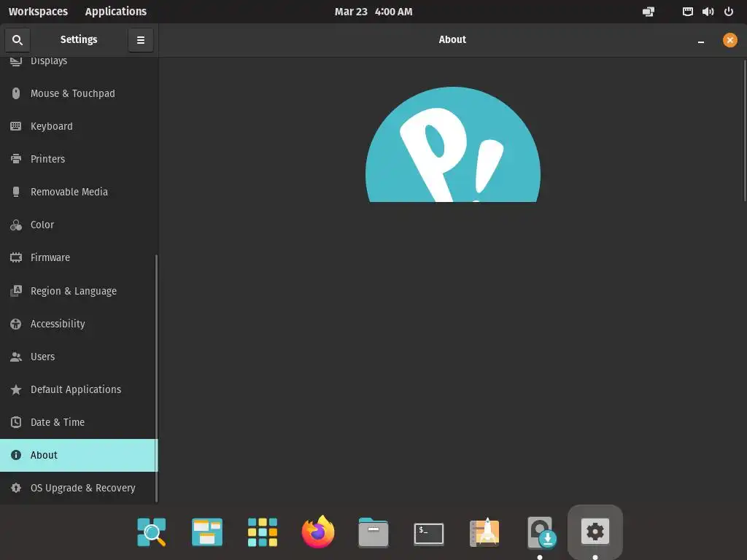Select Mouse & Touchpad settings
Screen dimensions: 747x560
[x=79, y=93]
